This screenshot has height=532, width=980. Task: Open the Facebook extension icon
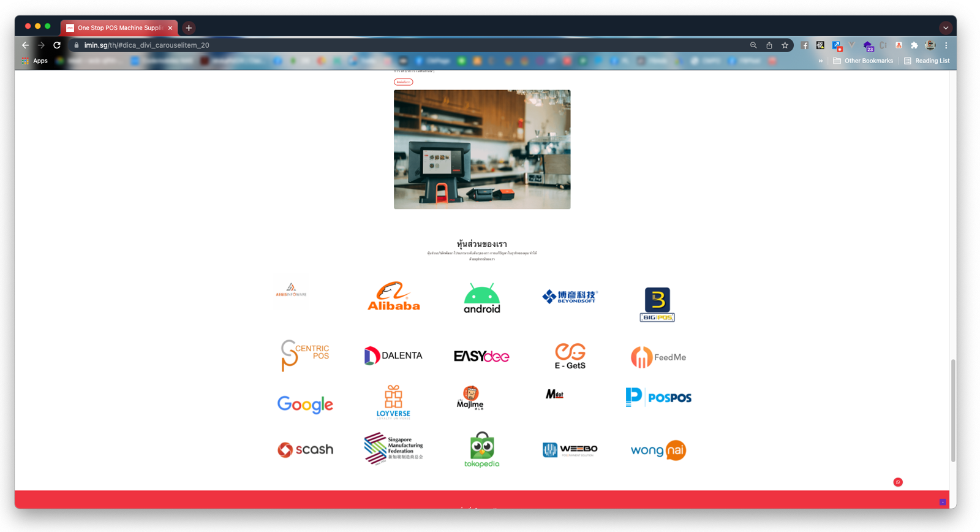coord(805,45)
